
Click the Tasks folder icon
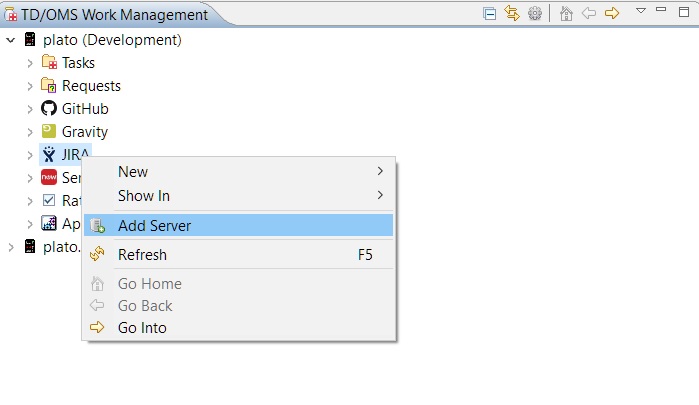click(49, 63)
